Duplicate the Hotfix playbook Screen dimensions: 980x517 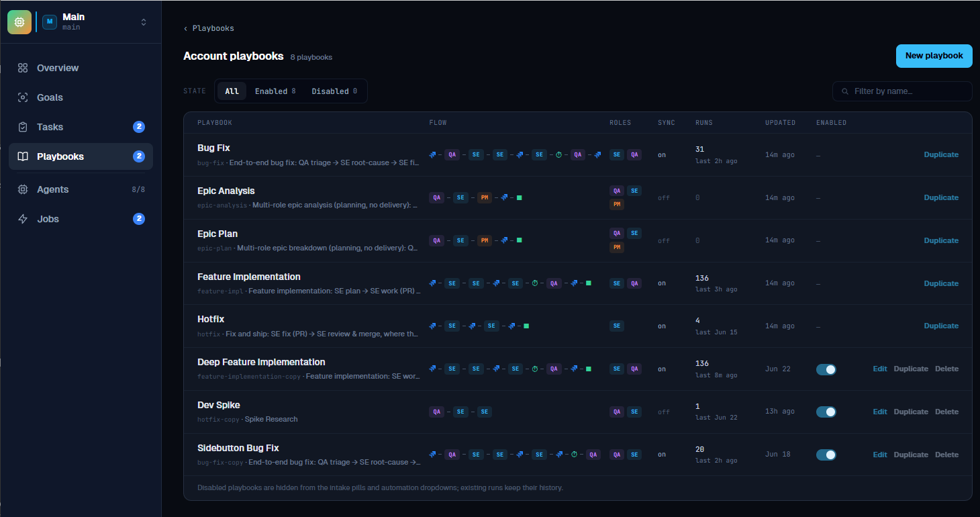(941, 326)
